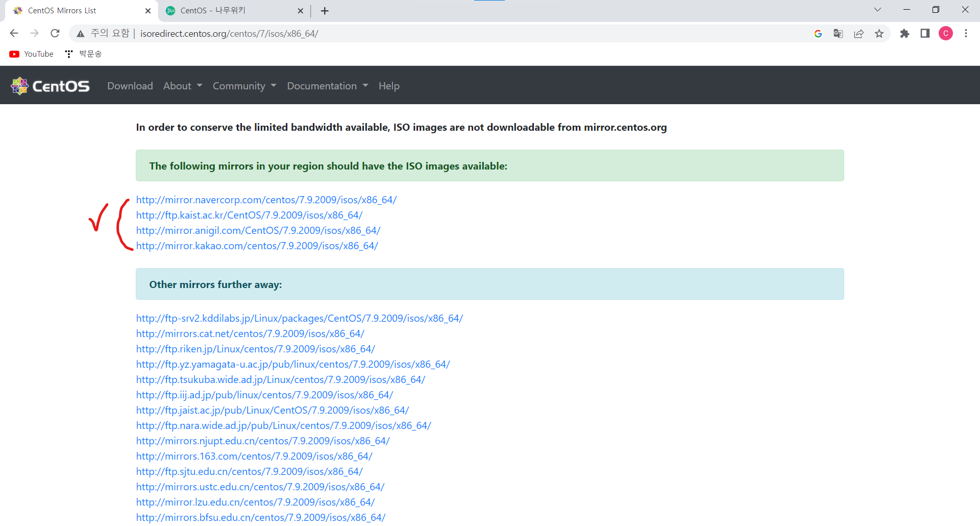Open the Download nav item
The height and width of the screenshot is (526, 980).
point(130,86)
